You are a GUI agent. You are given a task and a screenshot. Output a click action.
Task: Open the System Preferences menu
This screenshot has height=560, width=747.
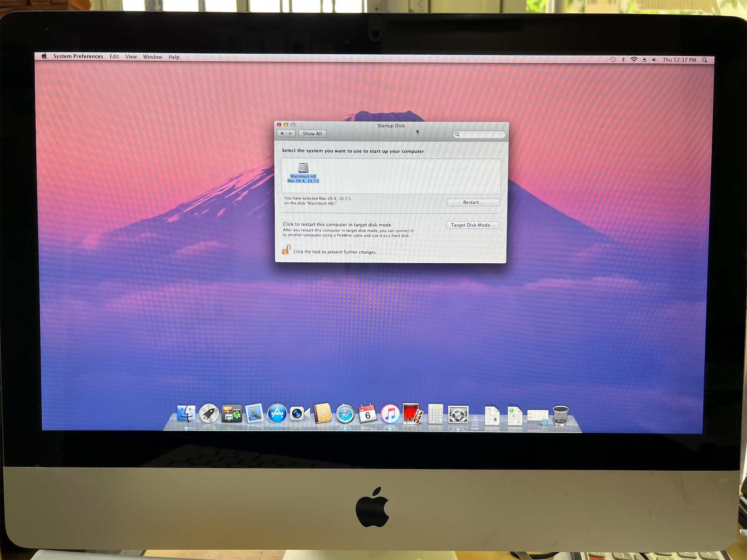tap(78, 56)
